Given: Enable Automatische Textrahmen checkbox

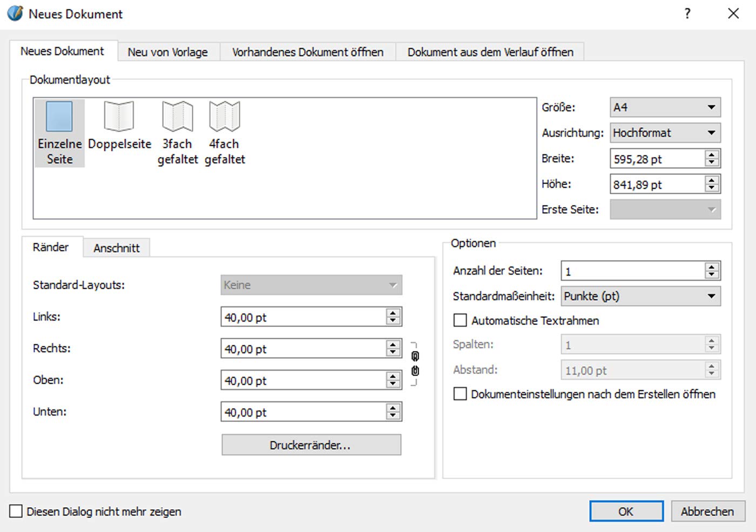Looking at the screenshot, I should [x=460, y=320].
